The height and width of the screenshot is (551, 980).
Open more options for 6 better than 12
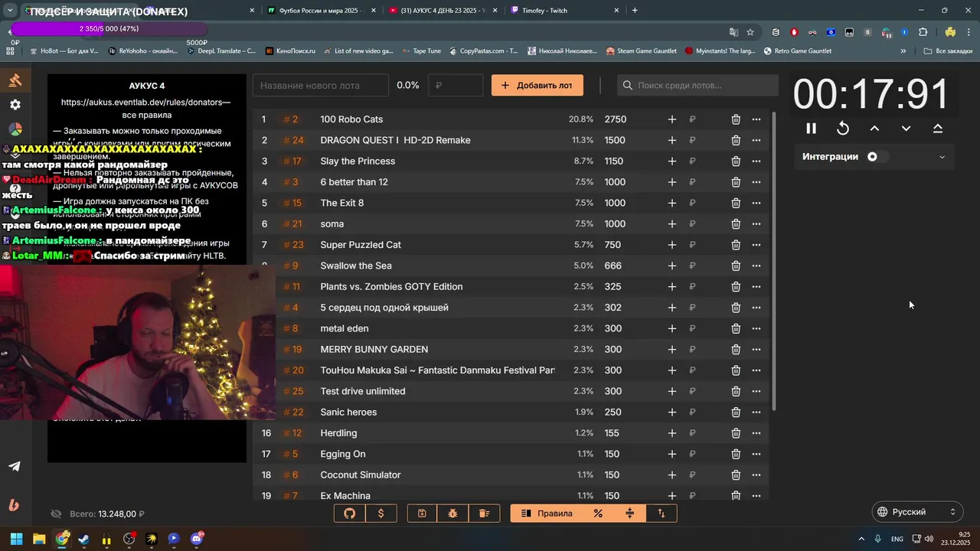tap(756, 182)
